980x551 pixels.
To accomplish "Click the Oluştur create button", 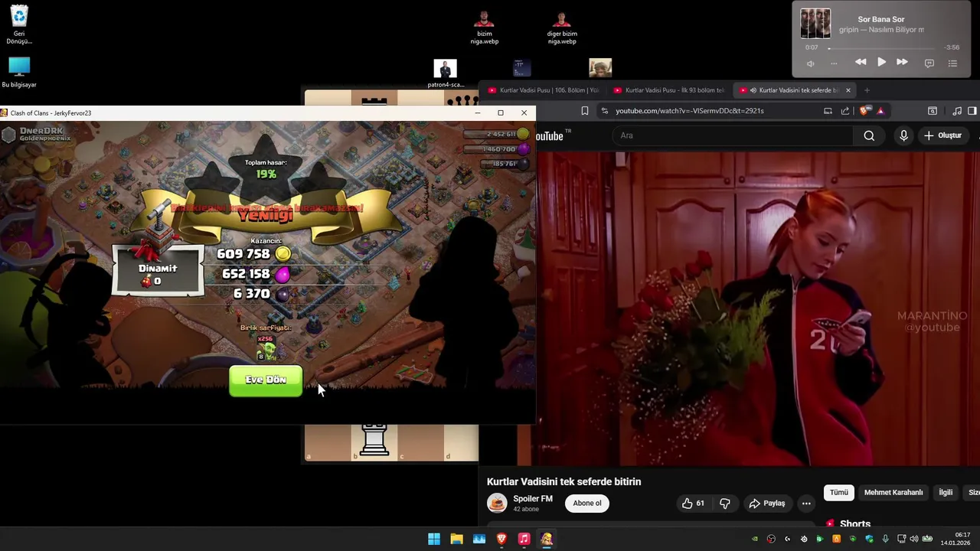I will click(942, 135).
